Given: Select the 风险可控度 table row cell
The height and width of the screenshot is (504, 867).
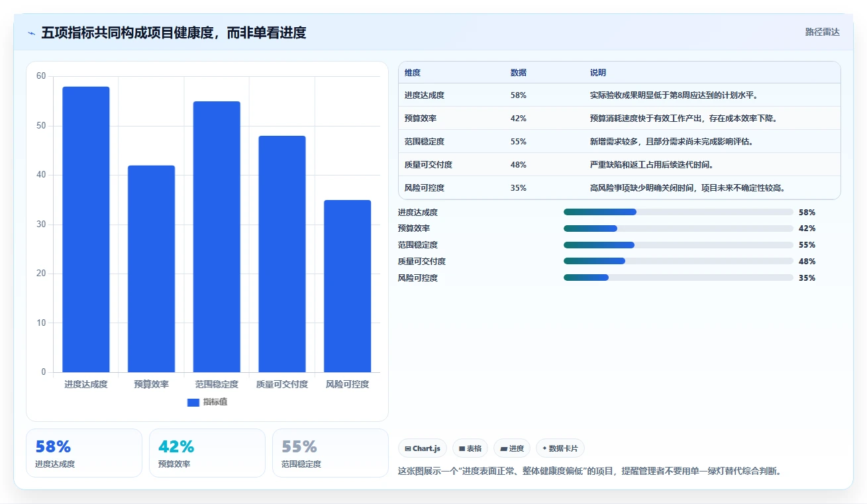Looking at the screenshot, I should click(x=425, y=188).
